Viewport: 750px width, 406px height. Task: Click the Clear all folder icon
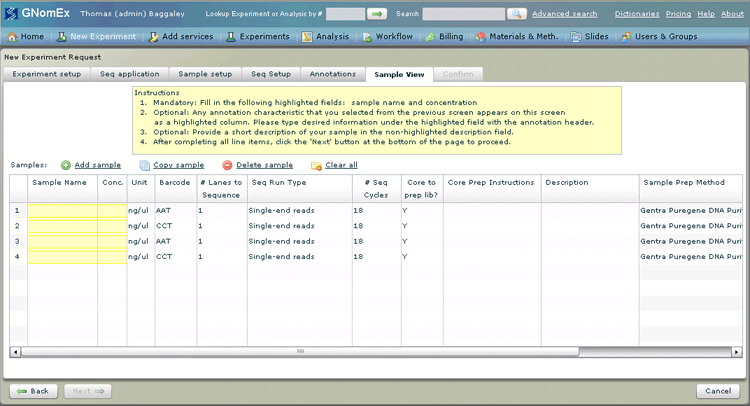coord(316,165)
